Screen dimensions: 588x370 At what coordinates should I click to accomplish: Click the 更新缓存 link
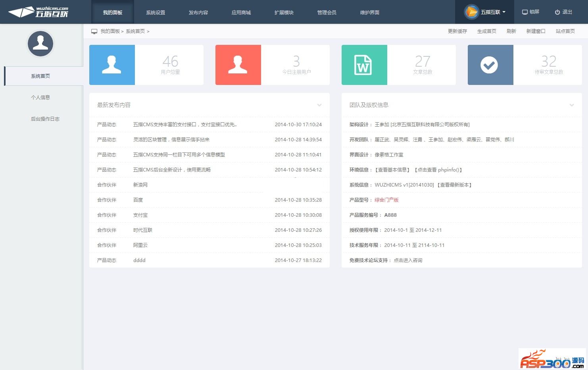(x=457, y=31)
